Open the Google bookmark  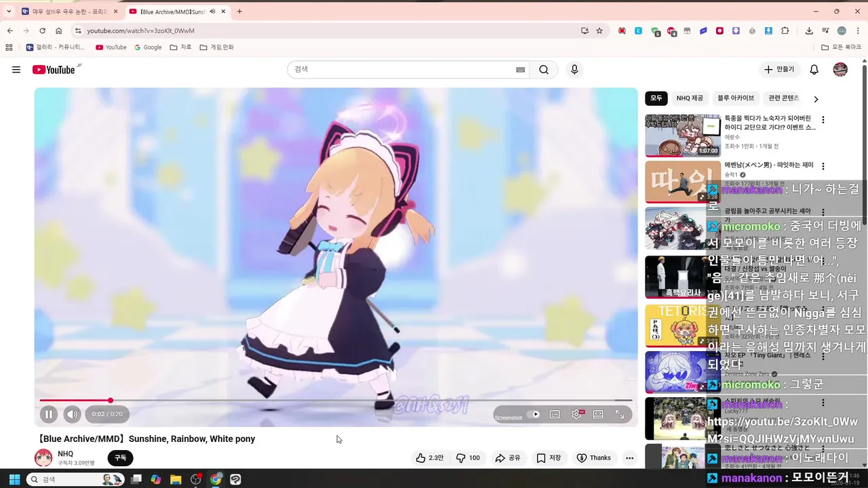click(148, 47)
